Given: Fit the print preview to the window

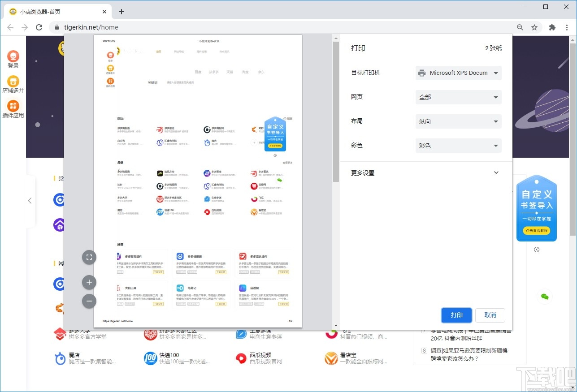Looking at the screenshot, I should point(89,257).
